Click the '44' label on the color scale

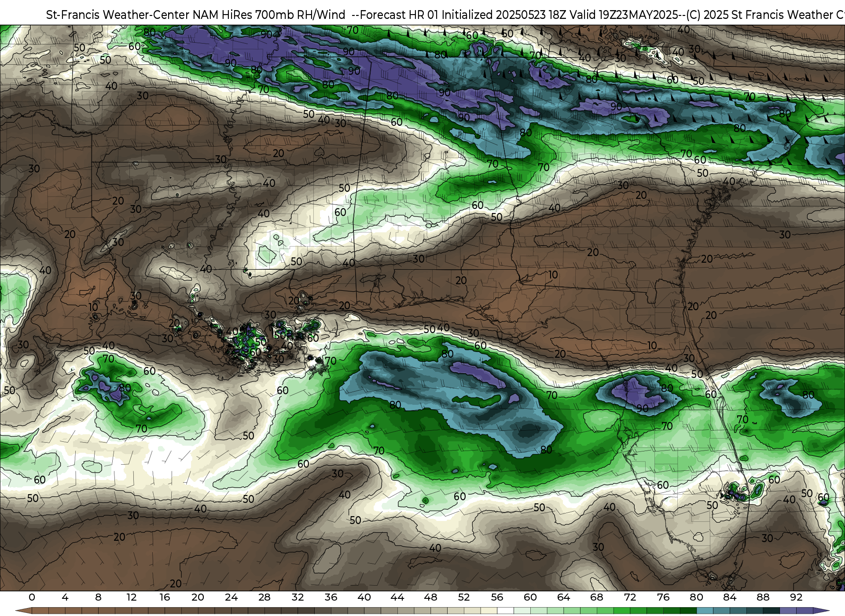[x=397, y=597]
